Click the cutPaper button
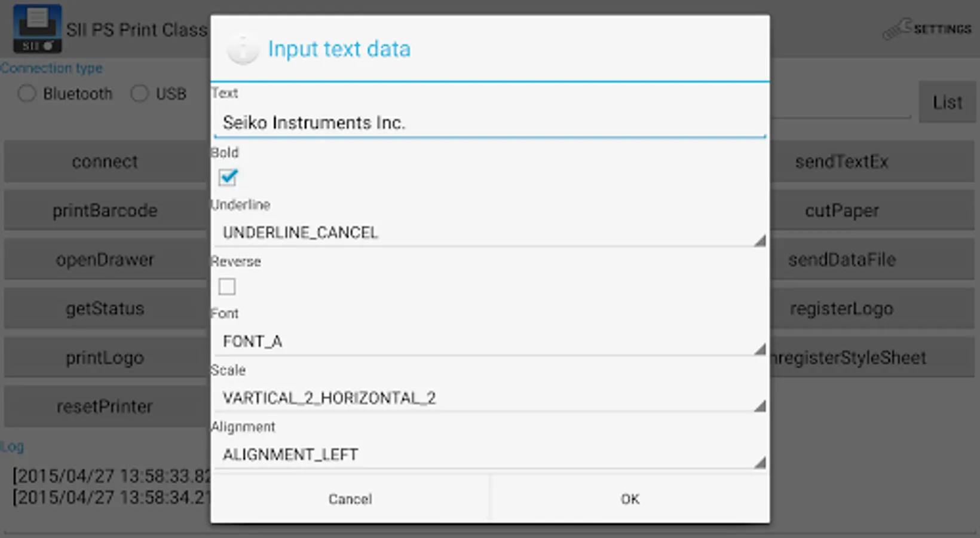The height and width of the screenshot is (538, 980). [842, 211]
